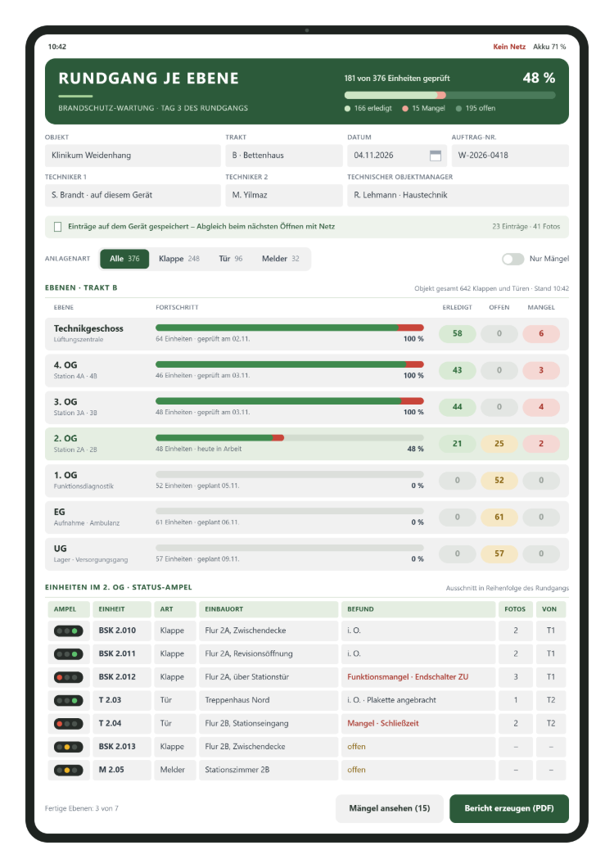Select the Alle 376 filter tab
The height and width of the screenshot is (868, 614).
point(124,259)
